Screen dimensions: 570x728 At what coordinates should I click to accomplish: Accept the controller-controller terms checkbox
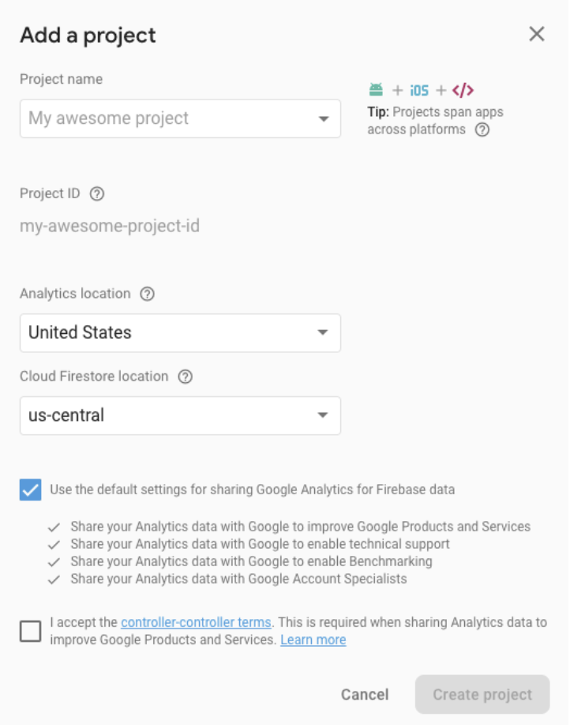pos(31,632)
